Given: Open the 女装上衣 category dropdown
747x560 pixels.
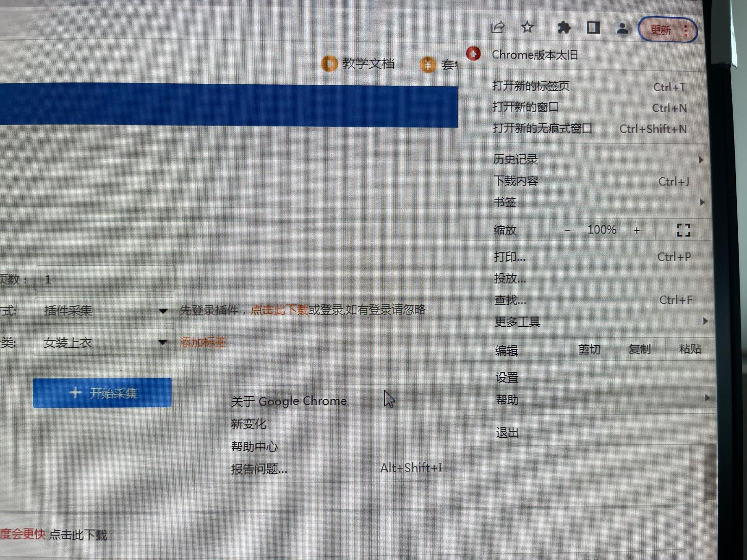Looking at the screenshot, I should click(104, 343).
